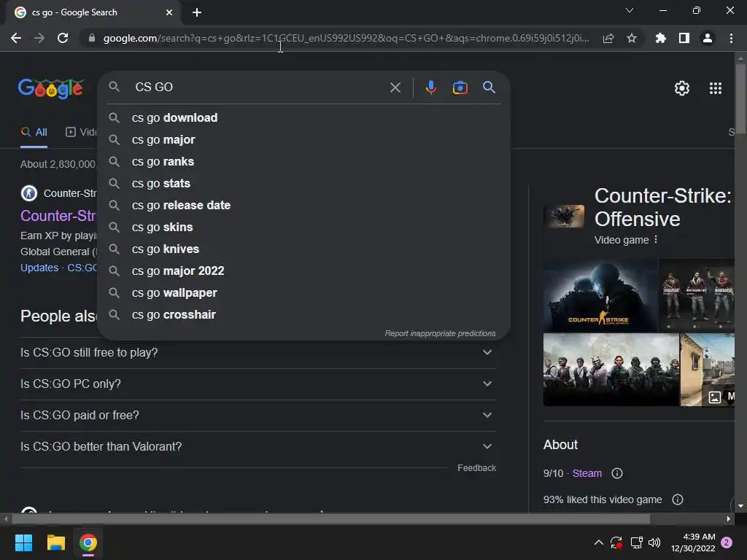747x560 pixels.
Task: Go back to the previous page
Action: coord(16,38)
